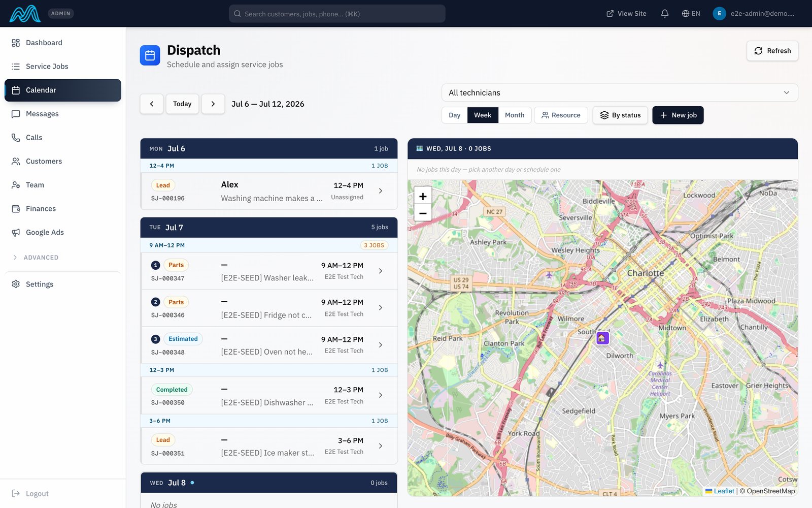Open job SJ-000350 chevron
The height and width of the screenshot is (508, 812).
[381, 395]
